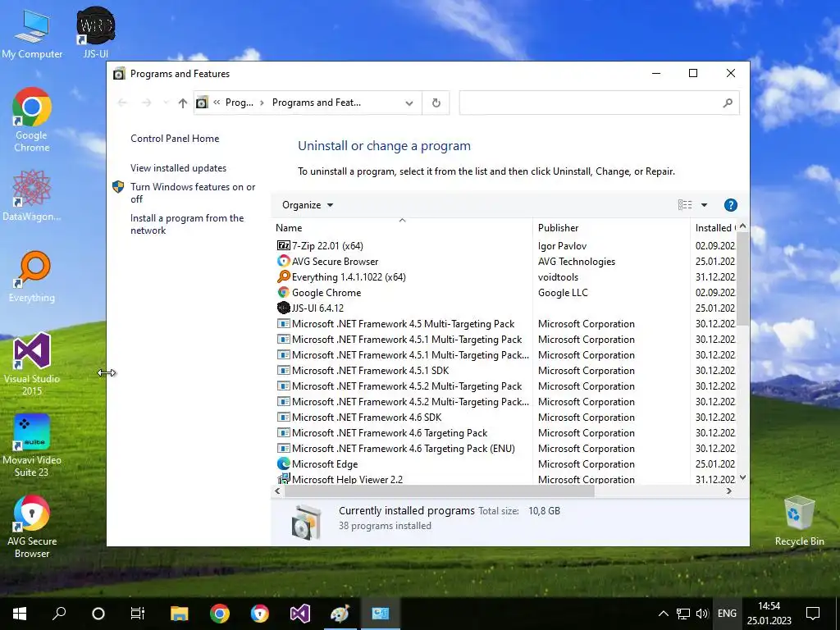Sort list by Installed On column
The width and height of the screenshot is (840, 630).
pos(714,228)
